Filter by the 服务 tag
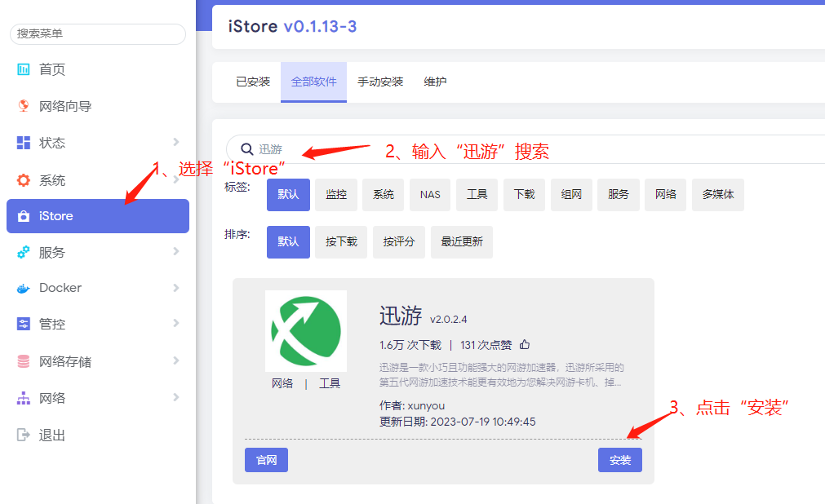Image resolution: width=825 pixels, height=504 pixels. click(x=619, y=195)
